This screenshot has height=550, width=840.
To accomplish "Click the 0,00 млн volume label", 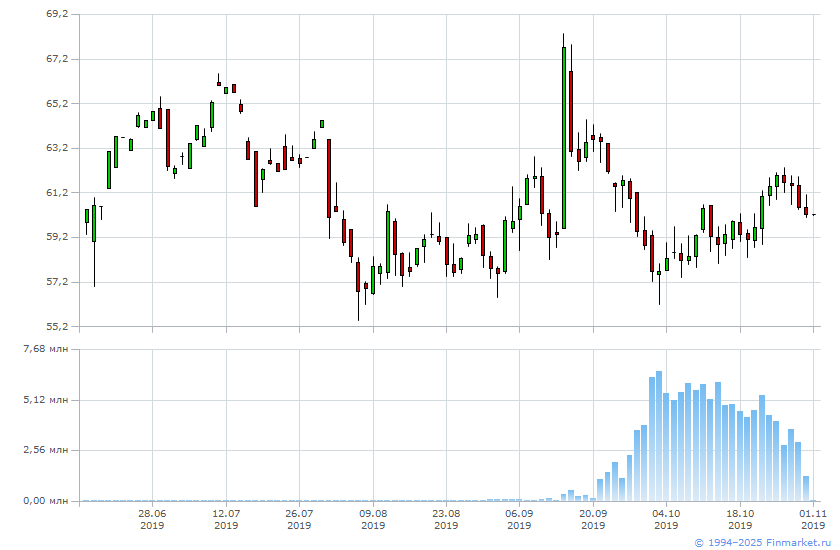I will coord(46,501).
